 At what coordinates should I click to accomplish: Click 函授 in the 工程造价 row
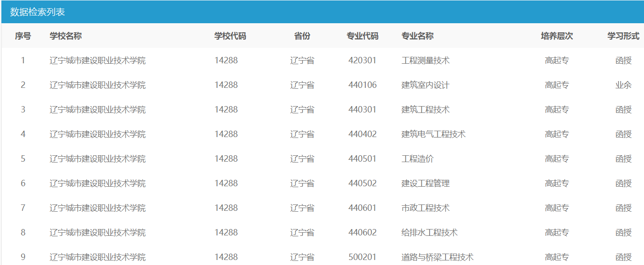pos(623,158)
